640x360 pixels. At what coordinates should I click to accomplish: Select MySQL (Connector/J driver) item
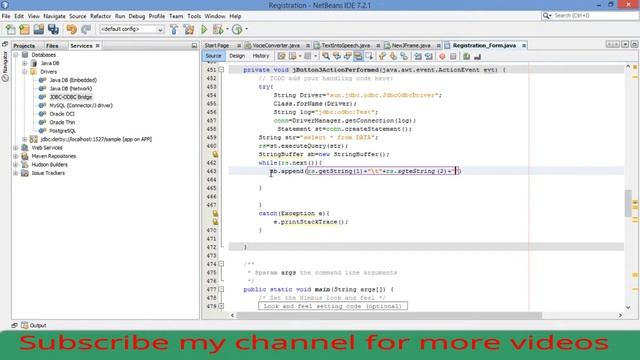[x=80, y=106]
